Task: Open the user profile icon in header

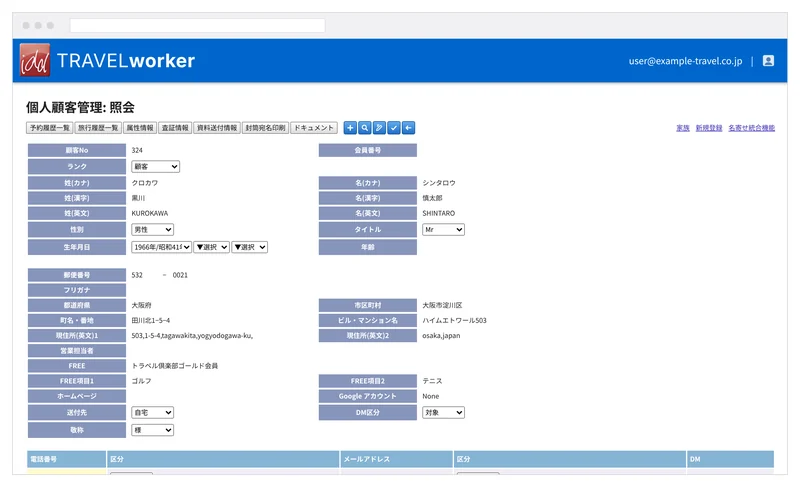Action: tap(768, 61)
